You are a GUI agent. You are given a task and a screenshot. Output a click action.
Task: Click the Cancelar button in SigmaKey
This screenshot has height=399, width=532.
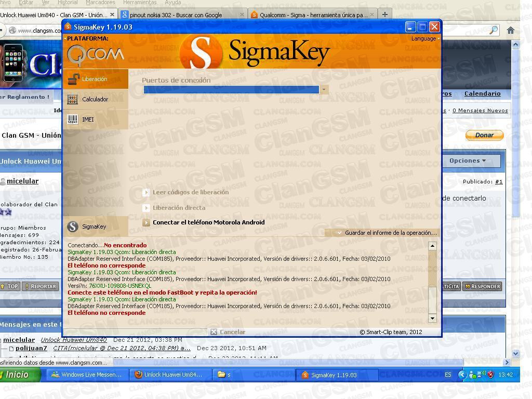[x=228, y=332]
